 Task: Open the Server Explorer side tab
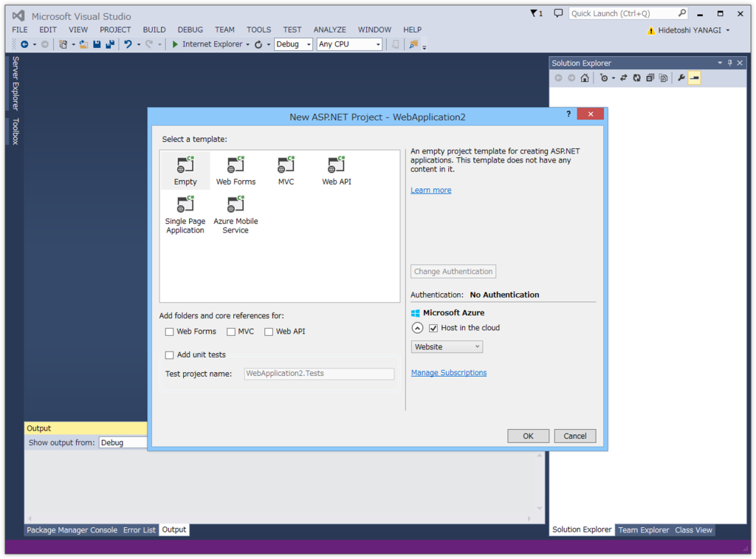click(16, 83)
